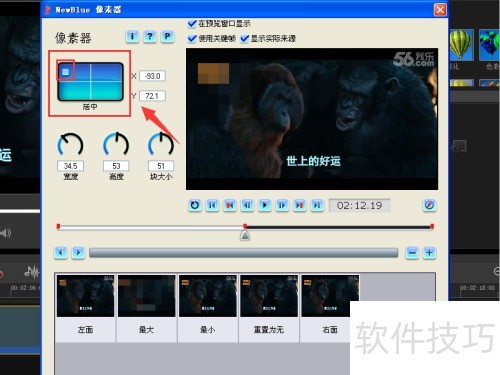Move the timeline view right with the arrow

coord(78,253)
